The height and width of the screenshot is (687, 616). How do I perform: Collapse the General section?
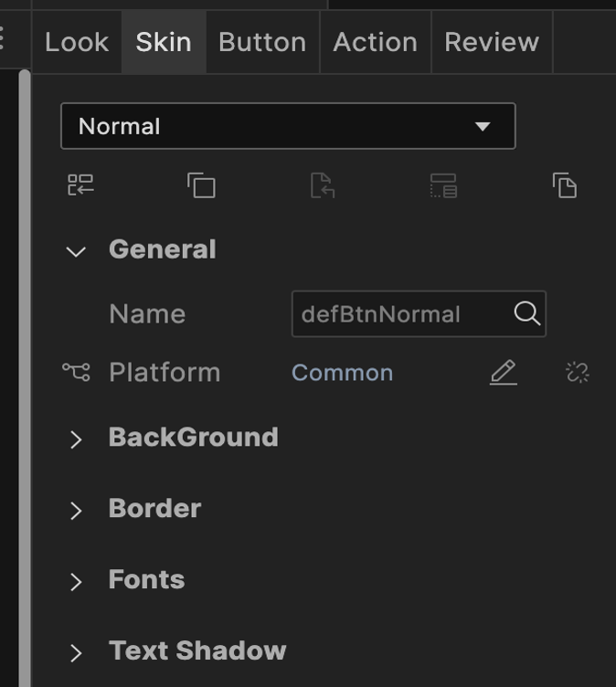pos(76,251)
